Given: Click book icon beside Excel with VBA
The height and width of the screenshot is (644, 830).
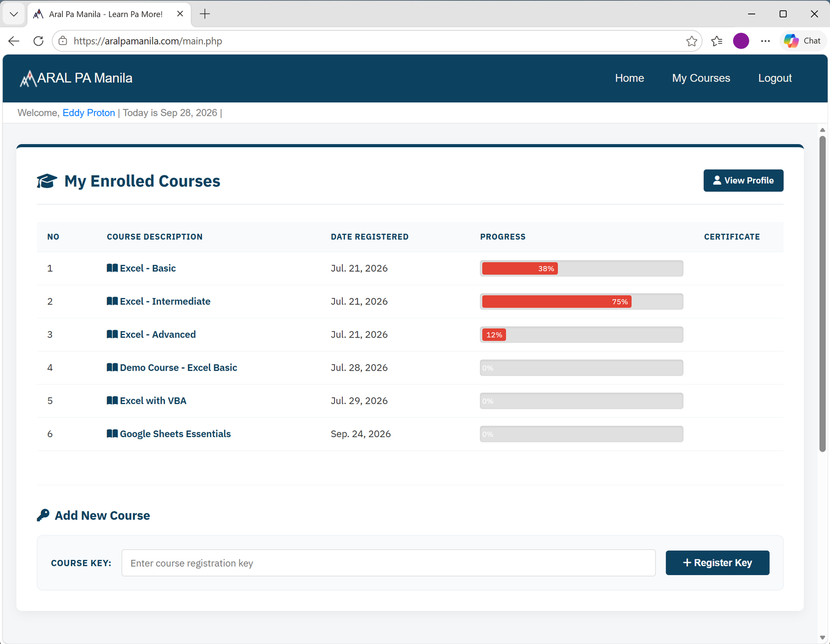Looking at the screenshot, I should (x=112, y=401).
